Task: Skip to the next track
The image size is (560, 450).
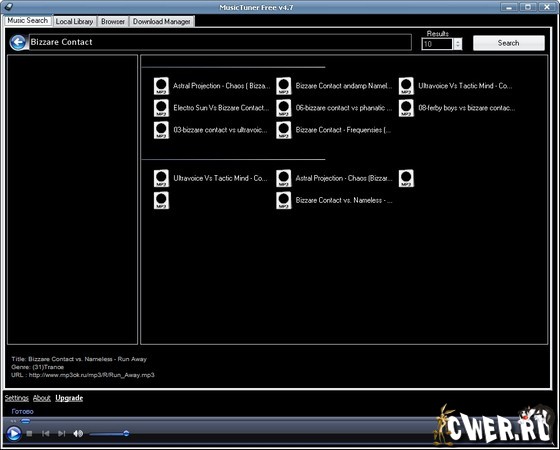Action: click(x=61, y=434)
